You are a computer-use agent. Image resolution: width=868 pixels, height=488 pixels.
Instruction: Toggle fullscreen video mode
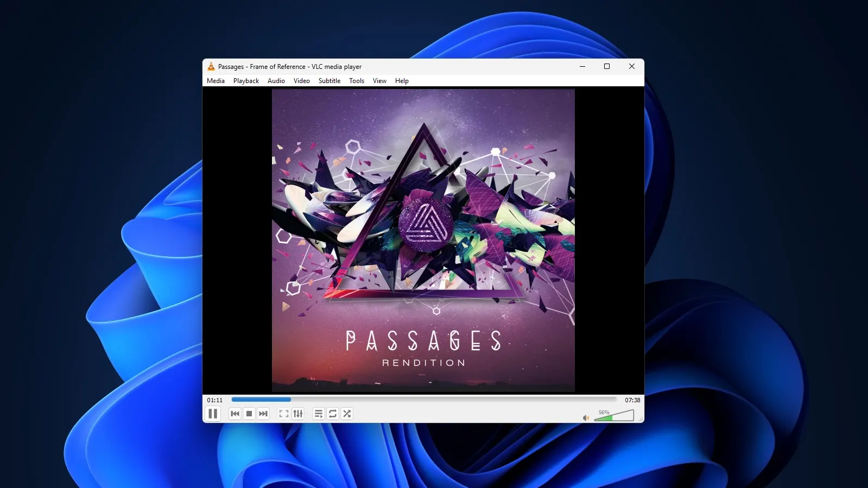[x=284, y=414]
